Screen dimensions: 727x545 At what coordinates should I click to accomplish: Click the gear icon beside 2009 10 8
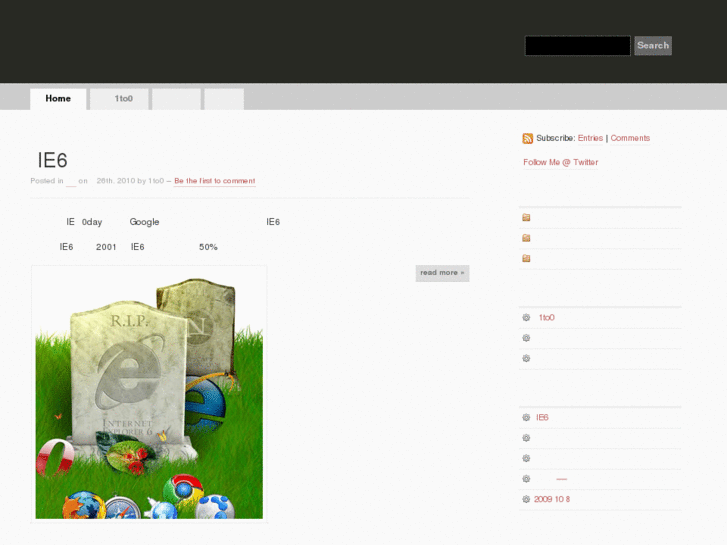[x=526, y=499]
